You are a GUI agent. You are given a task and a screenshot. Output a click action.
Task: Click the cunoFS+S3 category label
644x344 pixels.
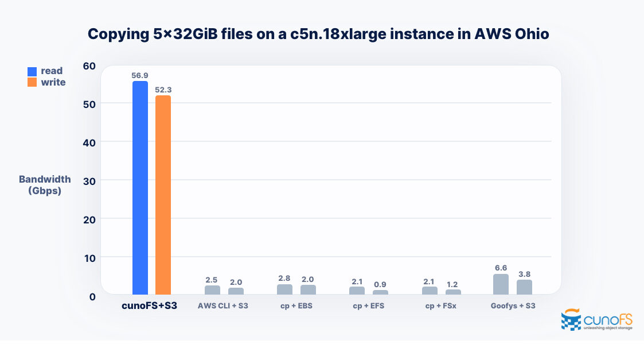[150, 306]
